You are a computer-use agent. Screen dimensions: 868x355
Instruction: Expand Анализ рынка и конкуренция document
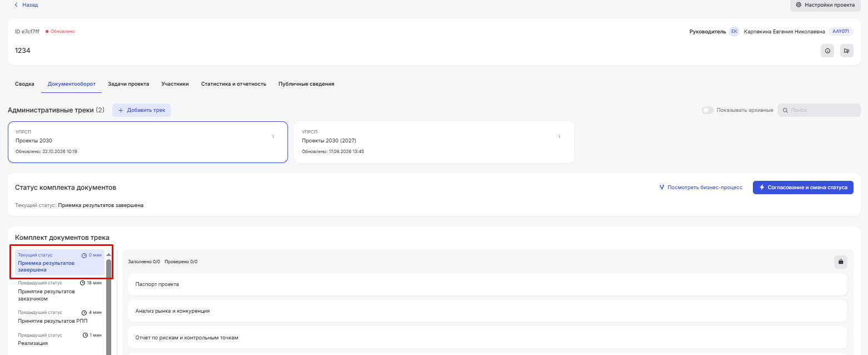tap(488, 311)
